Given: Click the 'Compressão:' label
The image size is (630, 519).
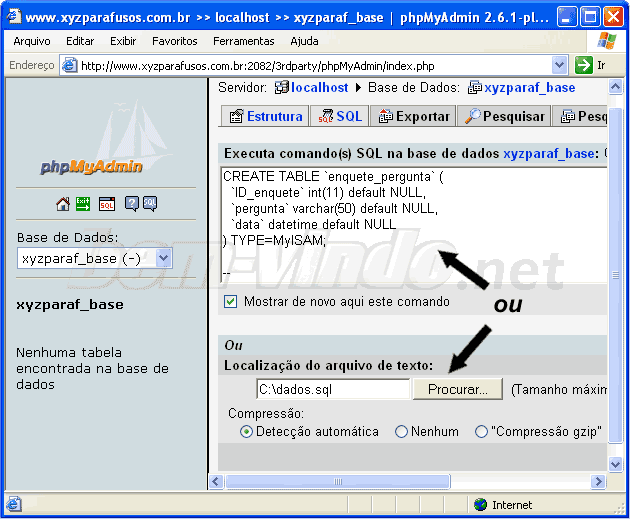Looking at the screenshot, I should coord(266,413).
